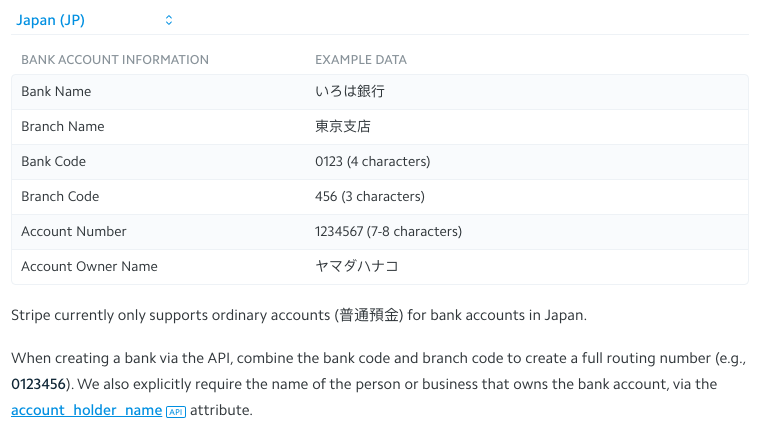
Task: Select the Bank Name row label
Action: tap(56, 92)
